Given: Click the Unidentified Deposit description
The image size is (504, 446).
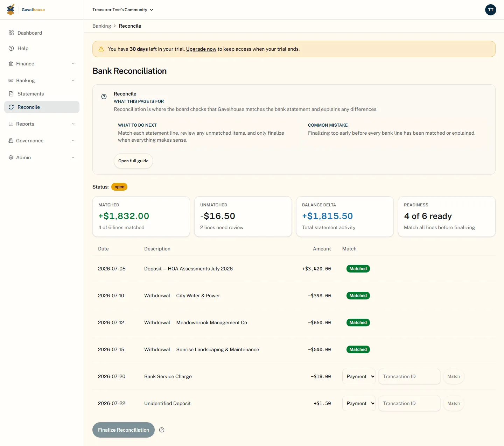Looking at the screenshot, I should coord(167,403).
